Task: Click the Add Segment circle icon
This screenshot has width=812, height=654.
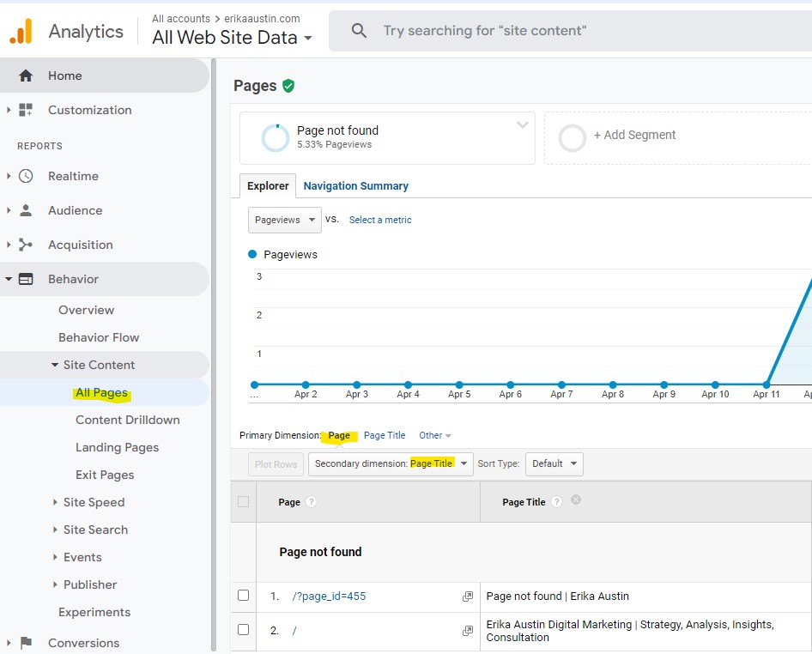Action: pyautogui.click(x=573, y=137)
